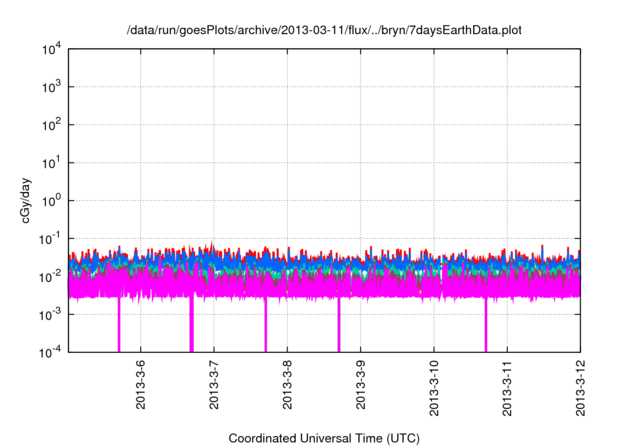Click the magenta dropout spike before 2013-3-9

(339, 324)
